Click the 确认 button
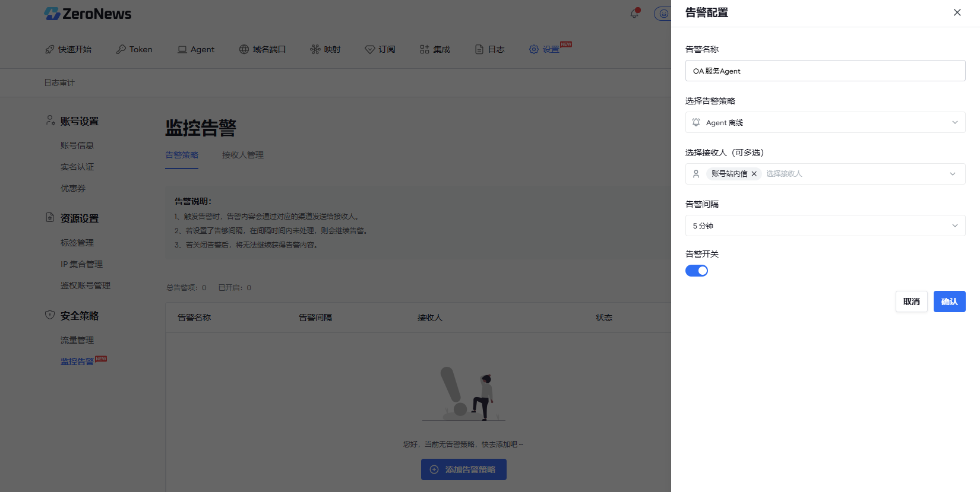The height and width of the screenshot is (492, 980). click(949, 301)
